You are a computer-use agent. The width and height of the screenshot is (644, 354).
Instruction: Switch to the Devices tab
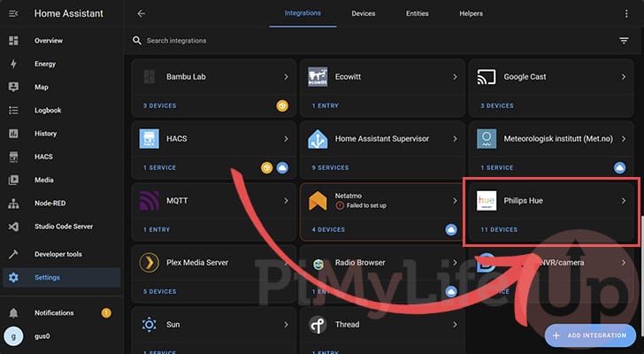363,13
